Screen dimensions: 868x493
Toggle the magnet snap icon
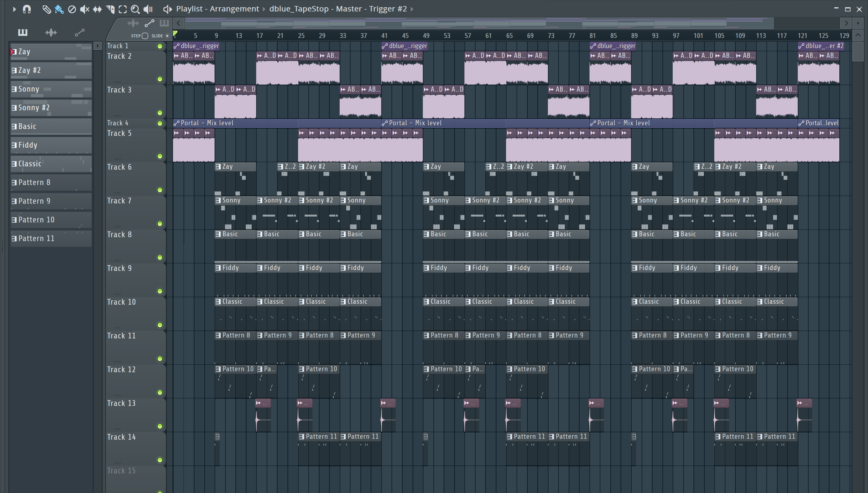point(27,9)
